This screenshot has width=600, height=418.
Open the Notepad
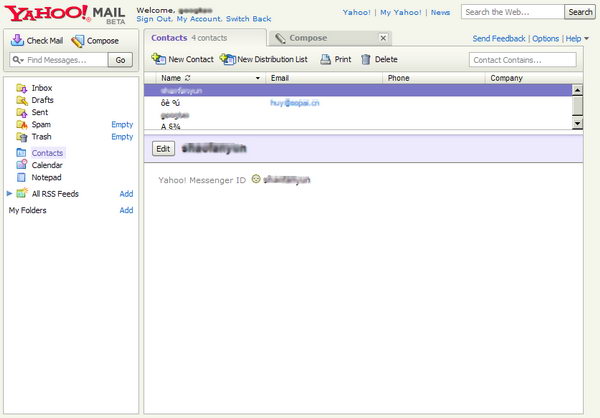tap(46, 177)
